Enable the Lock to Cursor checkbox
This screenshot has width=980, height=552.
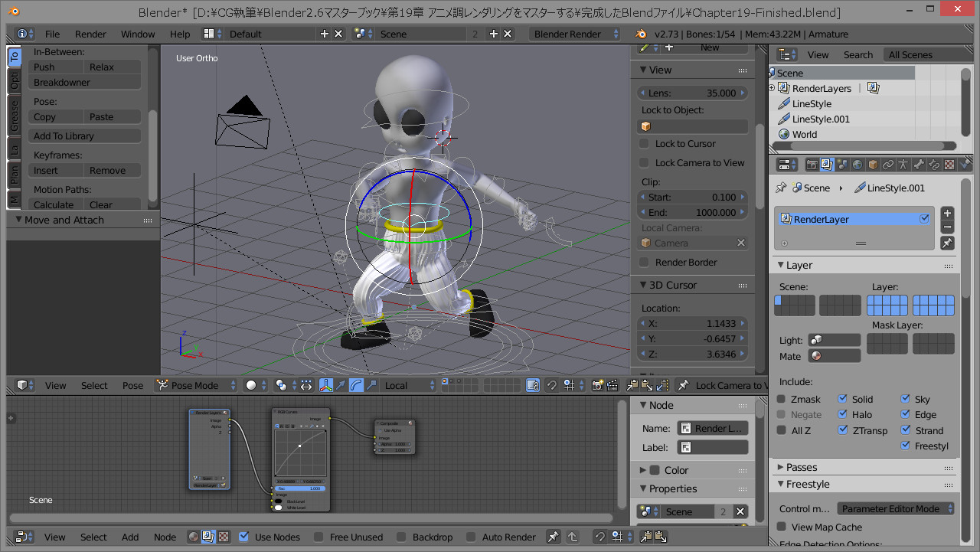(x=645, y=144)
